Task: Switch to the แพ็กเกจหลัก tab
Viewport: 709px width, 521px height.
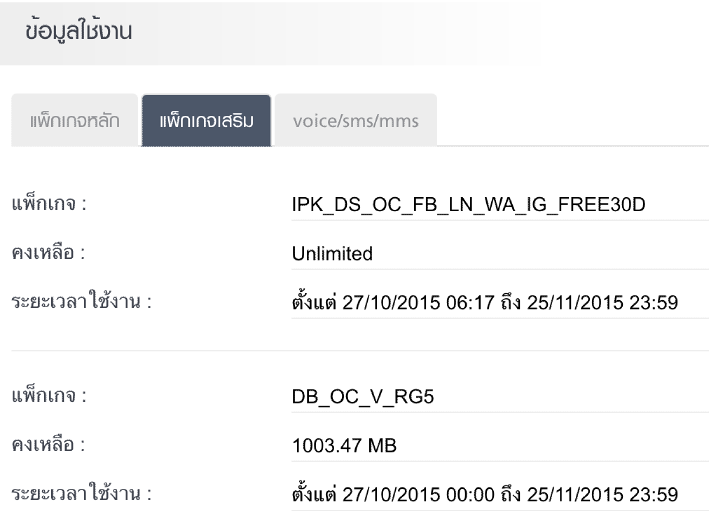Action: 74,121
